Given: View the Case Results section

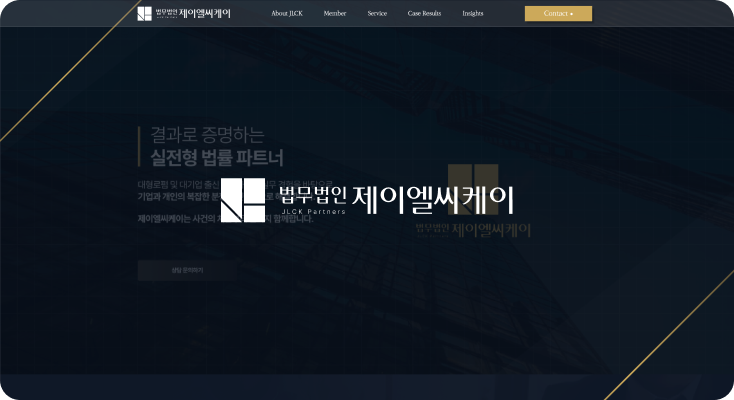Looking at the screenshot, I should (424, 14).
